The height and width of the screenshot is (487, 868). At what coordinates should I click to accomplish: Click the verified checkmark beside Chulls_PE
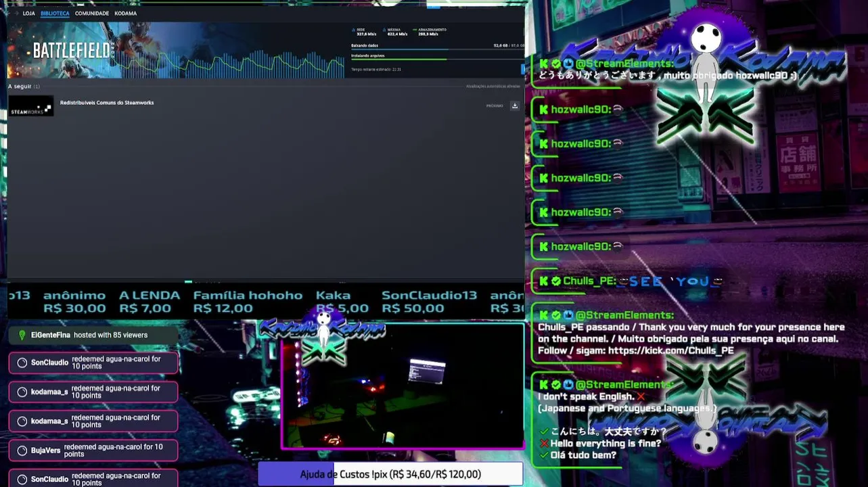tap(556, 281)
